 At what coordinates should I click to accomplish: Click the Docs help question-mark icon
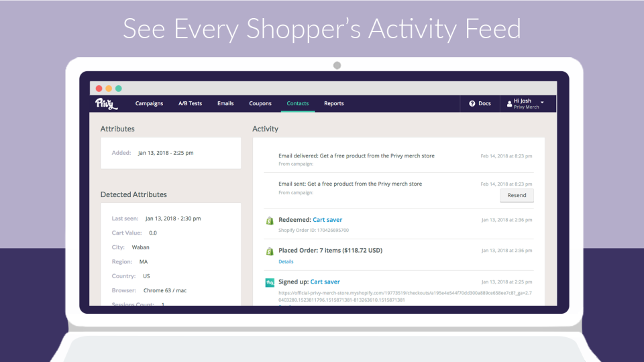472,103
